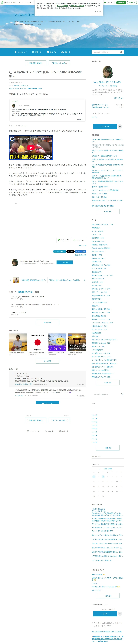Close the cookie notice with とじる
Image resolution: width=138 pixels, height=644 pixels.
(98, 12)
